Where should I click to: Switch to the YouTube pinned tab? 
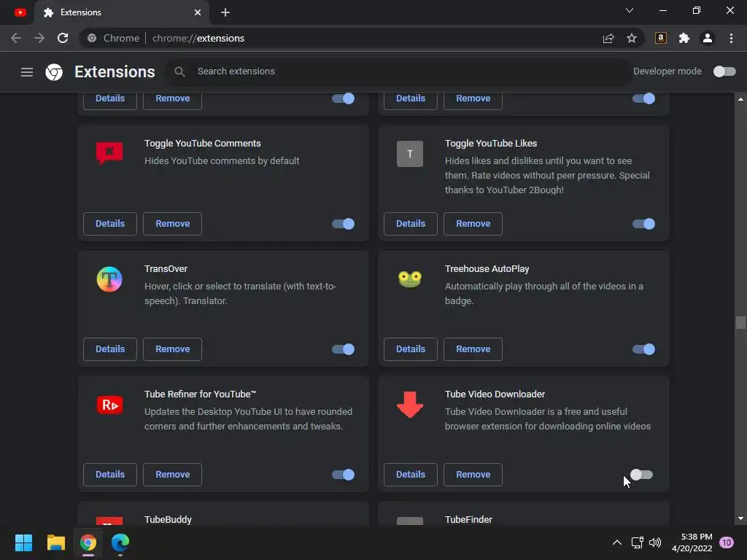click(20, 12)
